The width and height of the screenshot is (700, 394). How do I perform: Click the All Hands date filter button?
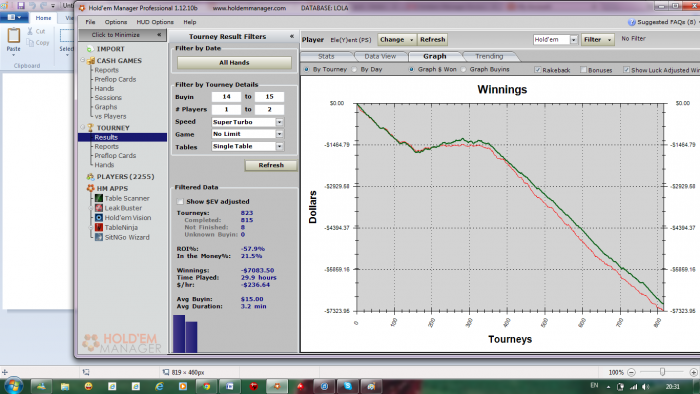coord(234,63)
